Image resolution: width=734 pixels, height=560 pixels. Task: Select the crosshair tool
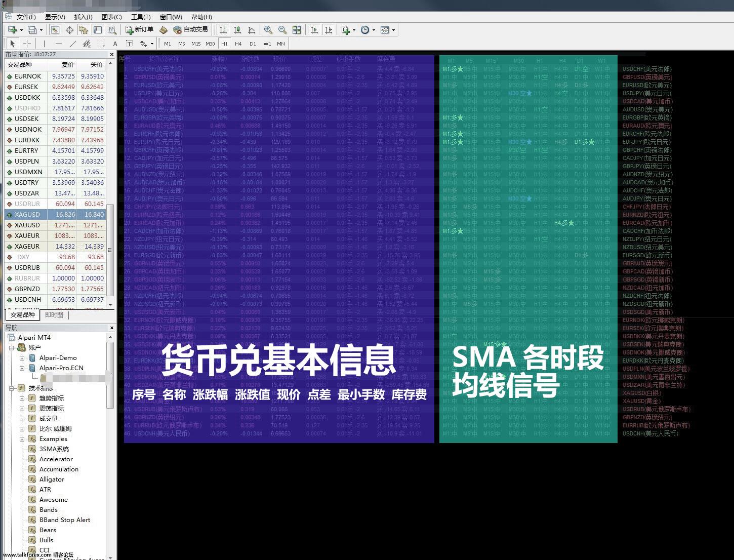tap(27, 44)
